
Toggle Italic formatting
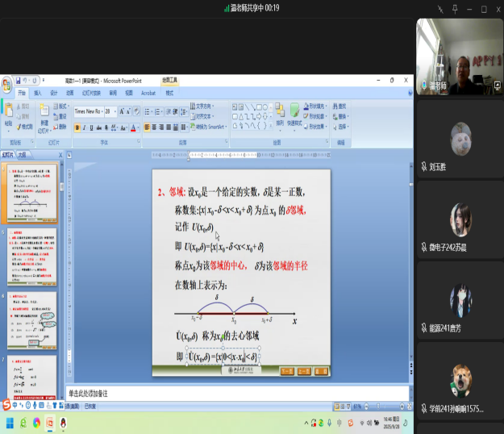85,127
